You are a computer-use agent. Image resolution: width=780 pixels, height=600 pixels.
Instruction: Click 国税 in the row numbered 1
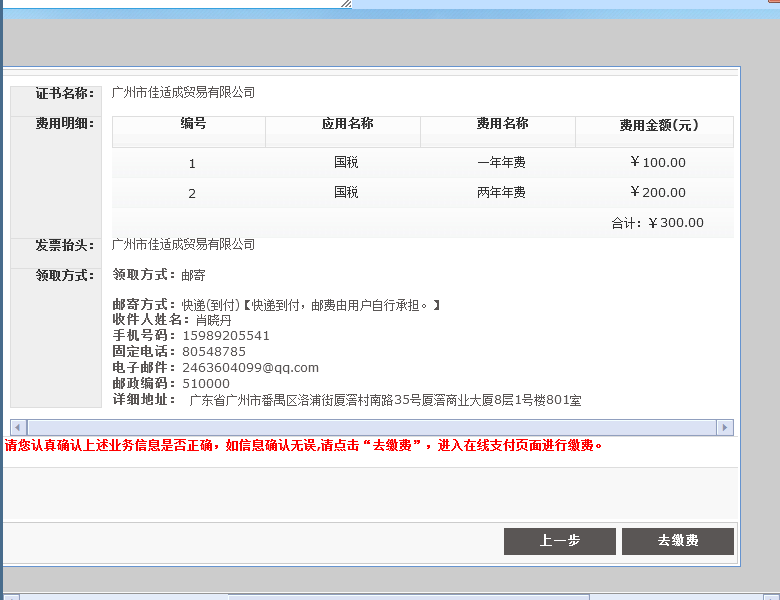[346, 162]
